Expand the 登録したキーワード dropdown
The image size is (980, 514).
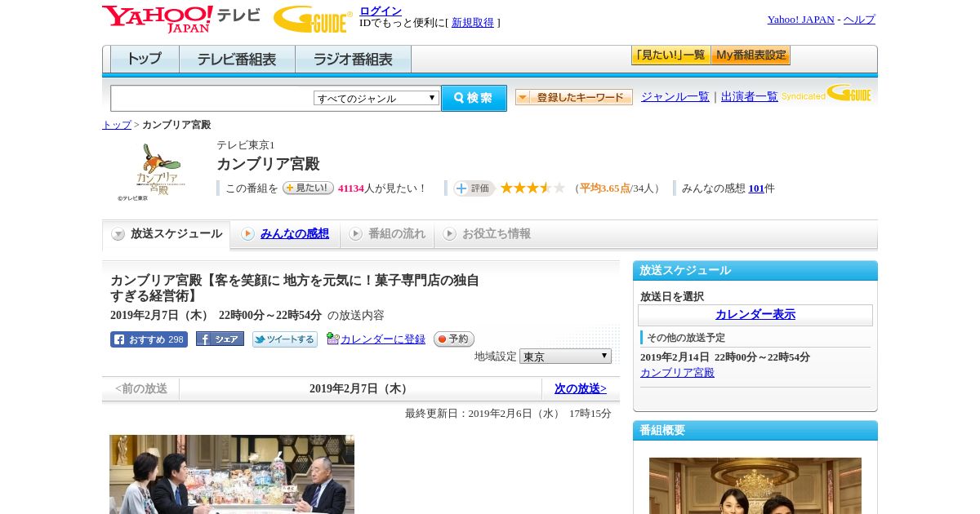coord(574,97)
